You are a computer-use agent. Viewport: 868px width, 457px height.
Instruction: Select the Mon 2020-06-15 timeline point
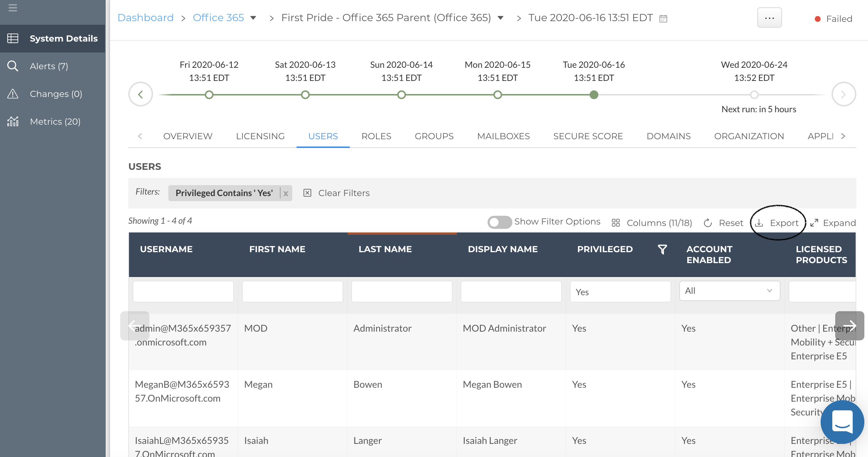click(x=498, y=95)
